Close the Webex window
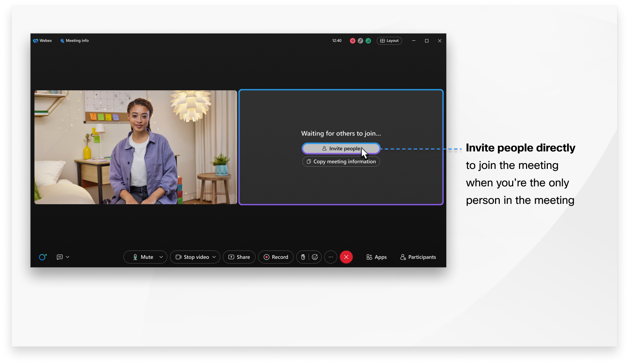The height and width of the screenshot is (364, 629). 440,41
